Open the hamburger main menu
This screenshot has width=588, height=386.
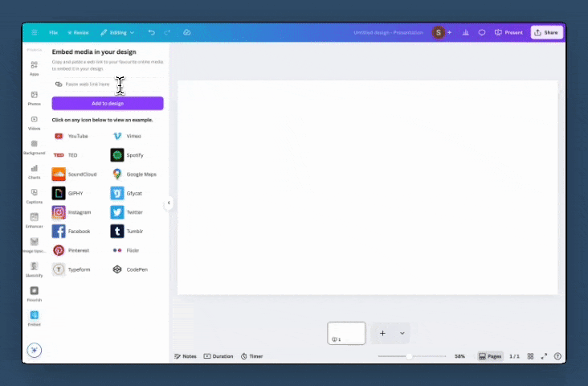coord(35,33)
